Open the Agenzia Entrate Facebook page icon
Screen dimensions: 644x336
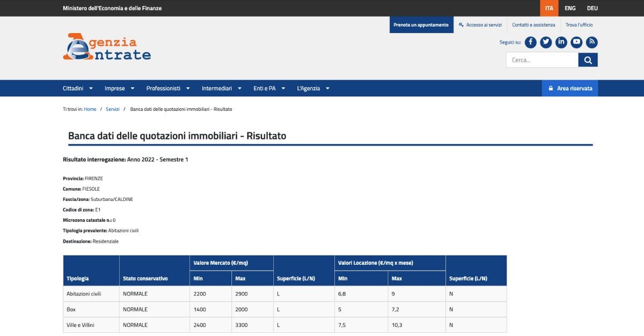click(530, 42)
